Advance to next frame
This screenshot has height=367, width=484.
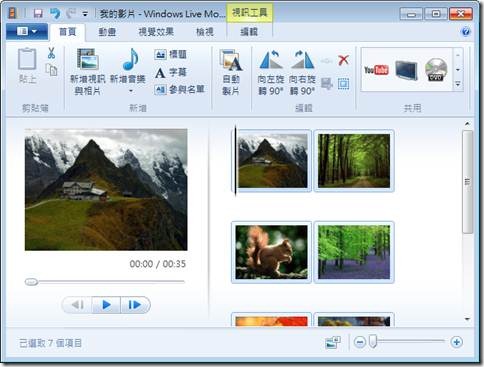[135, 305]
